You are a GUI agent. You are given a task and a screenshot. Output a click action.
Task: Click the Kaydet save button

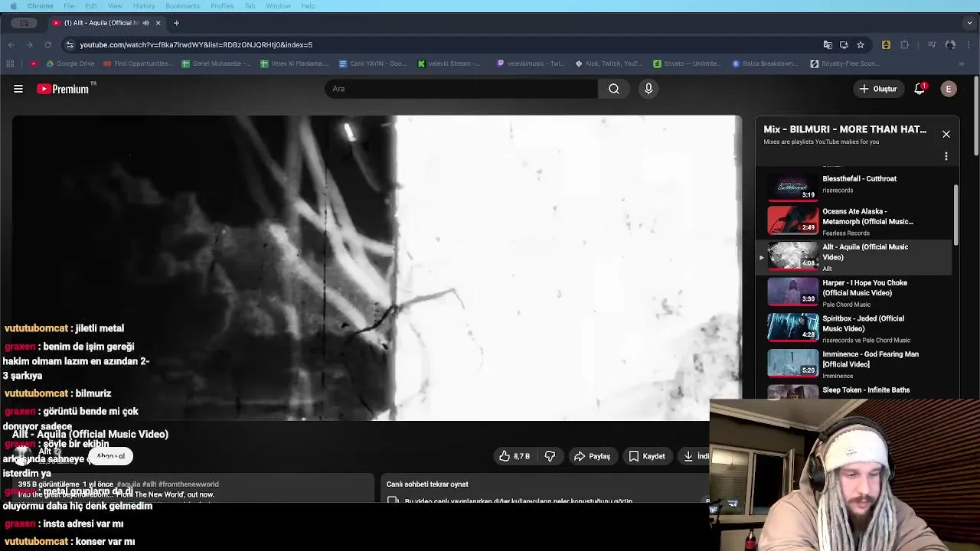[647, 456]
